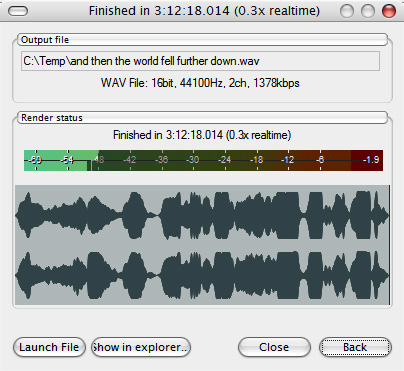Viewport: 404px width, 371px height.
Task: Click the first gray title bar button
Action: pyautogui.click(x=347, y=11)
